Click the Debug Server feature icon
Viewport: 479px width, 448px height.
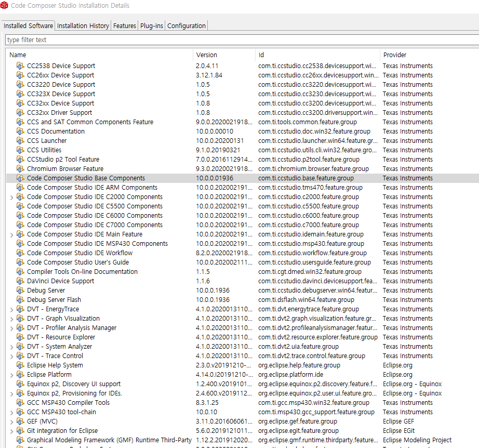click(x=20, y=291)
